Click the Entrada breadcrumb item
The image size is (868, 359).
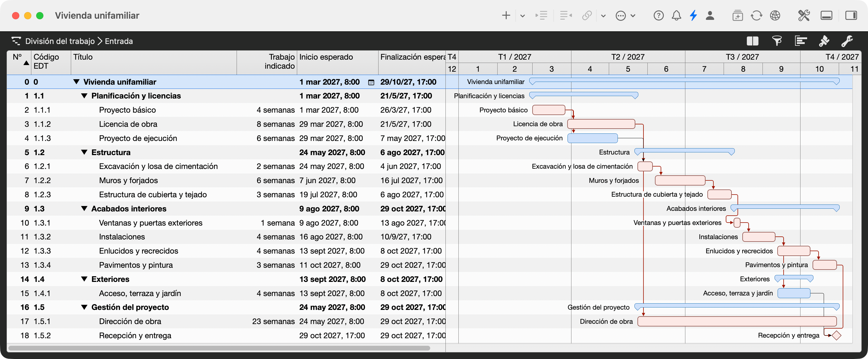pyautogui.click(x=119, y=41)
